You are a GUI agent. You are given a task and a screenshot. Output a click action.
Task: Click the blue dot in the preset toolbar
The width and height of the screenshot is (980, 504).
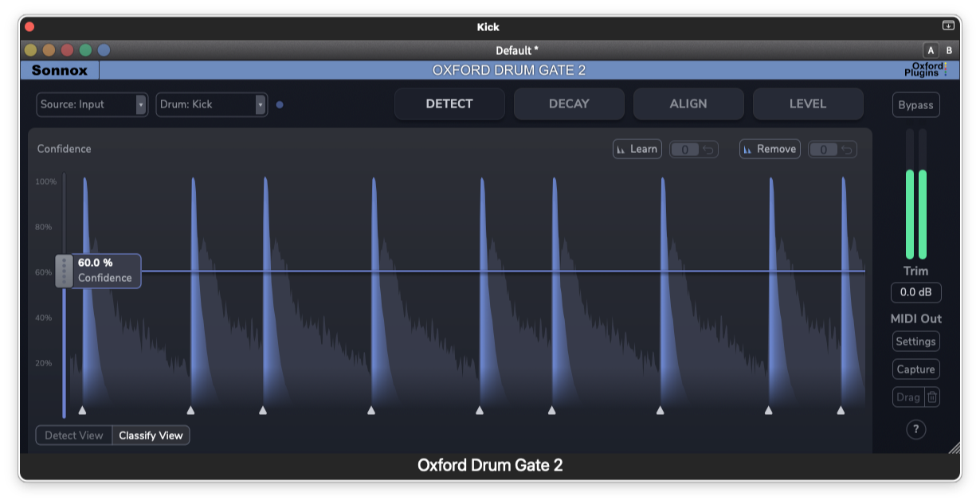click(104, 50)
